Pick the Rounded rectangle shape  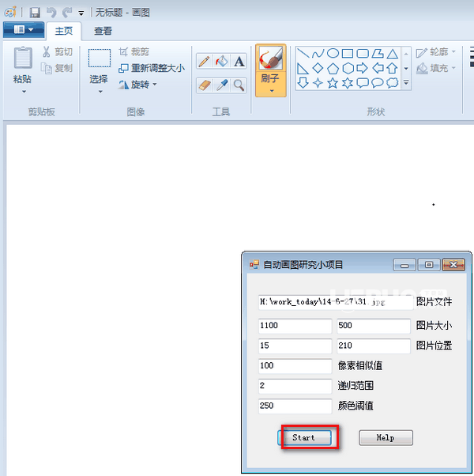363,53
